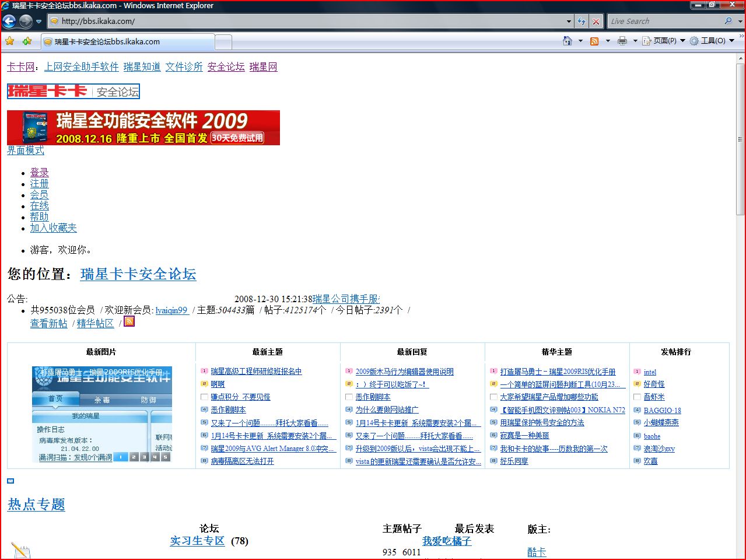Open moderator 酷卡 profile link
The width and height of the screenshot is (746, 560).
(x=537, y=552)
